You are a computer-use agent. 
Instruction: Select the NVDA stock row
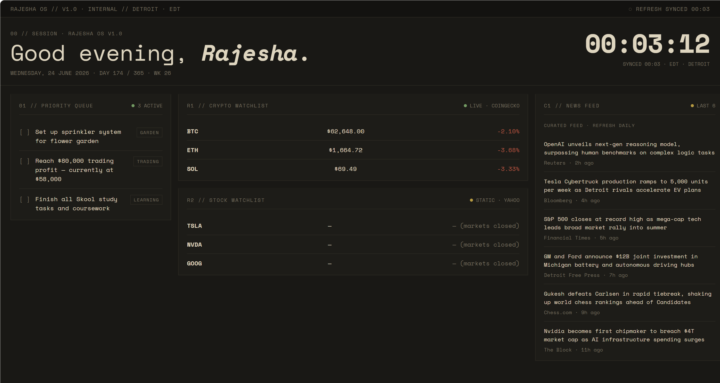tap(353, 245)
